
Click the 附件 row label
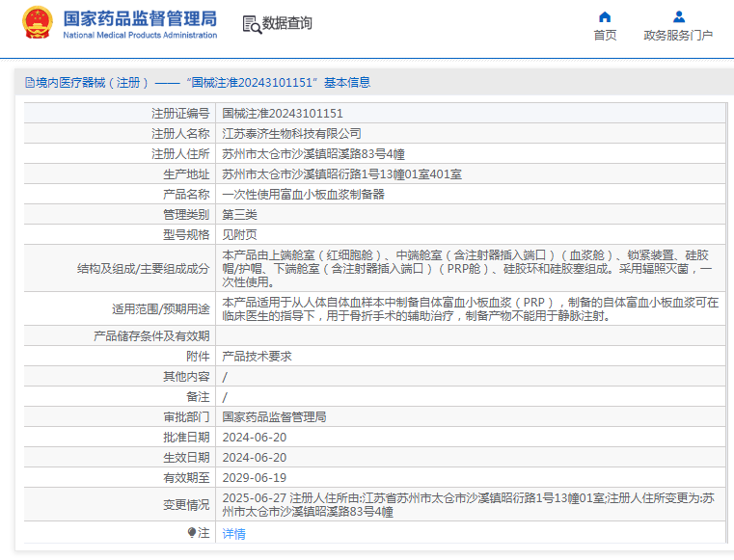[198, 356]
